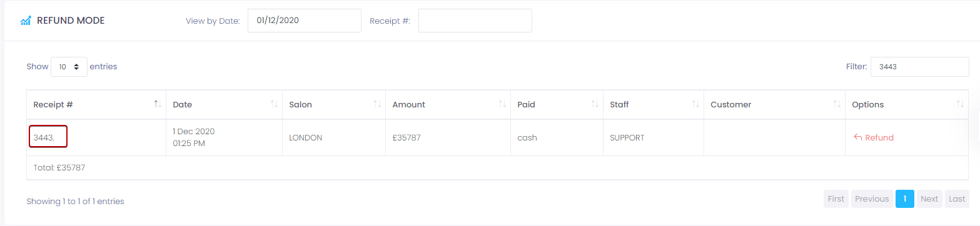Select page 1 in pagination
Image resolution: width=980 pixels, height=226 pixels.
coord(904,199)
